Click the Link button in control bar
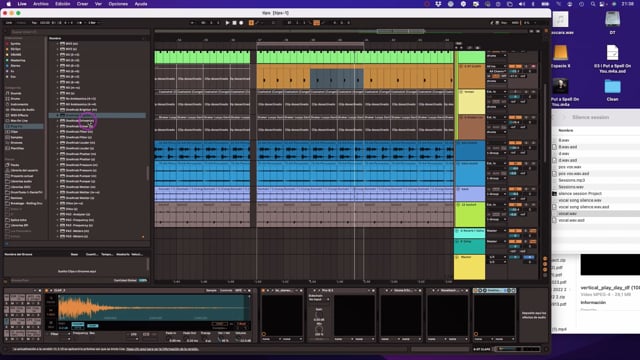The image size is (640, 360). tap(9, 23)
